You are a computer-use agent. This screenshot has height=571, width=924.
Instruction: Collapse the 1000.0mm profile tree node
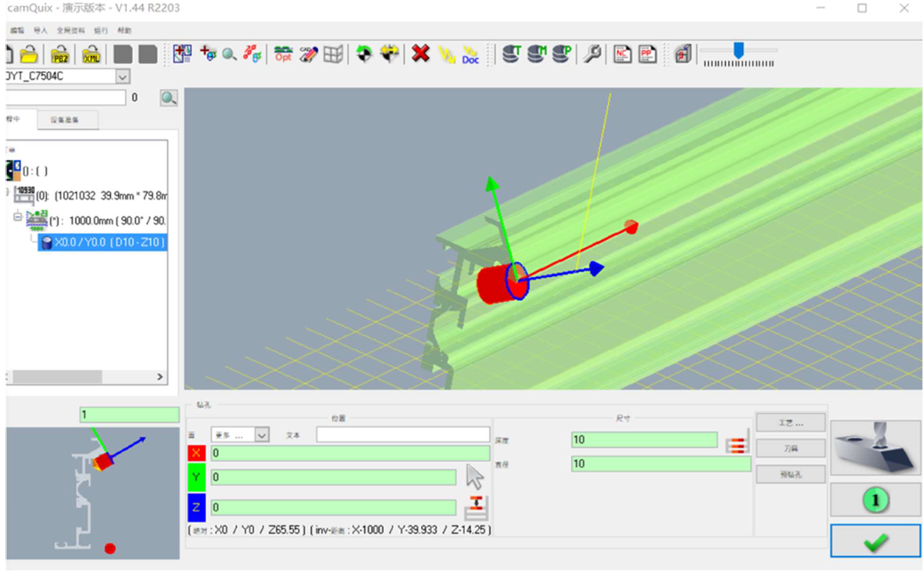tap(18, 216)
